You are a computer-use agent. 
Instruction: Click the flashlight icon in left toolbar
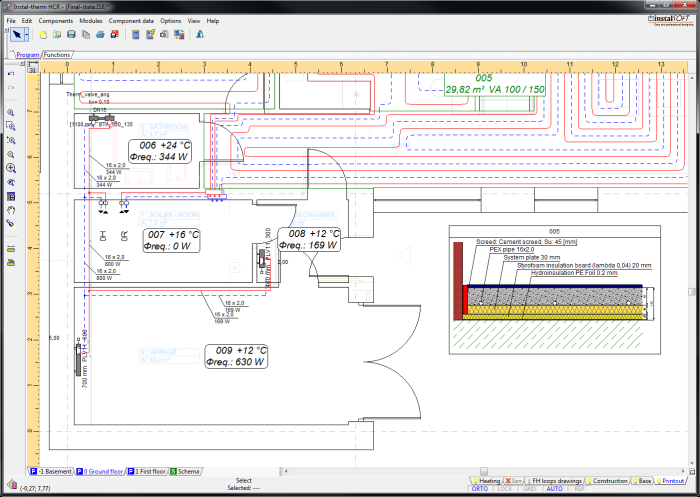[11, 224]
